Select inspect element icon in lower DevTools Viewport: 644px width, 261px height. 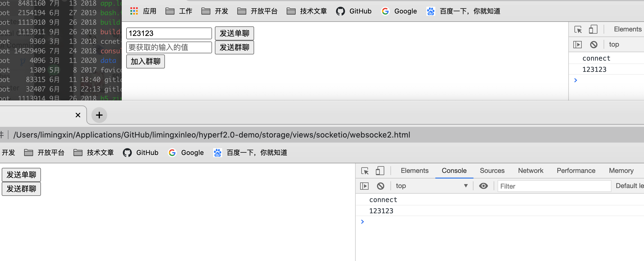pos(365,171)
